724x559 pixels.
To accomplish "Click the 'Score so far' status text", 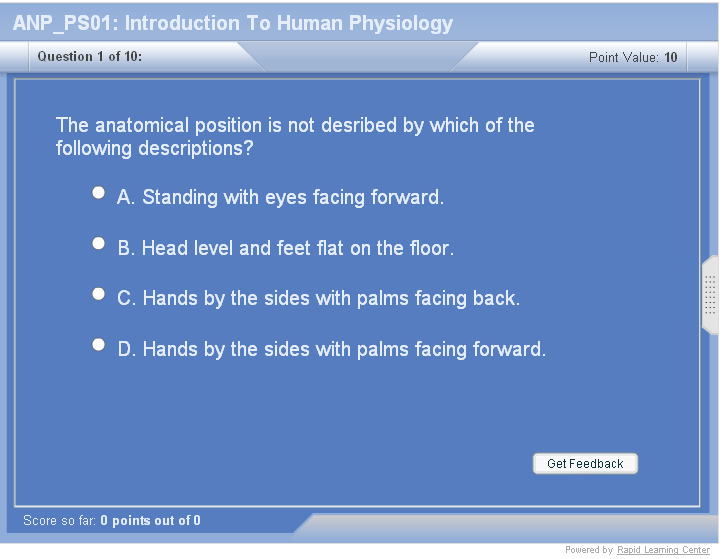I will [111, 520].
